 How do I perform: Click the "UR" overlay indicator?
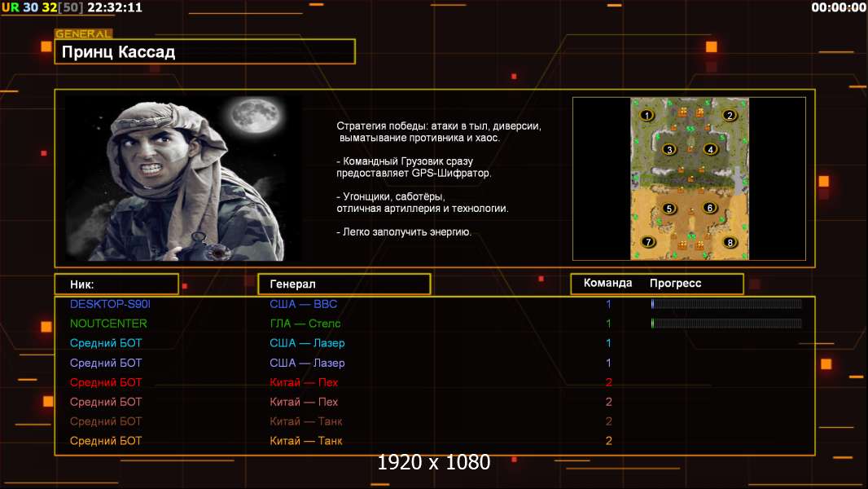pyautogui.click(x=11, y=8)
